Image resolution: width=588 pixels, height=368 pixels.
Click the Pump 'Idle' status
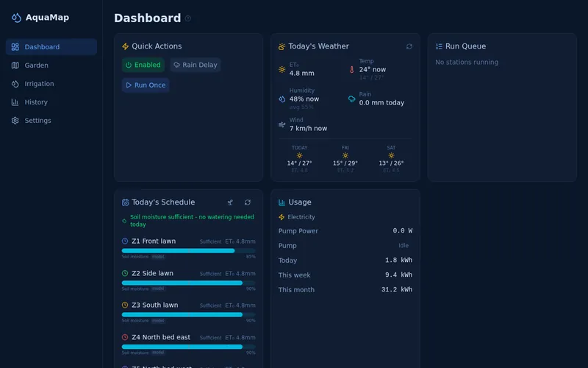pyautogui.click(x=404, y=246)
